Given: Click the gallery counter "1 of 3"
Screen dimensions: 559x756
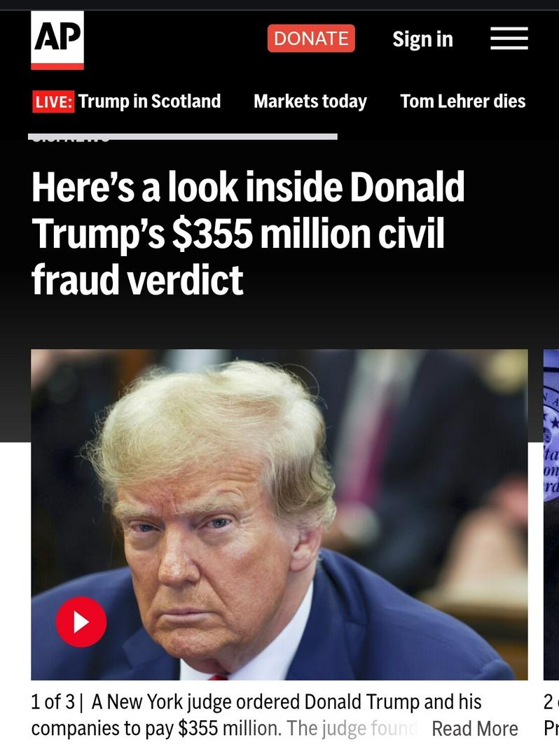Looking at the screenshot, I should (53, 702).
